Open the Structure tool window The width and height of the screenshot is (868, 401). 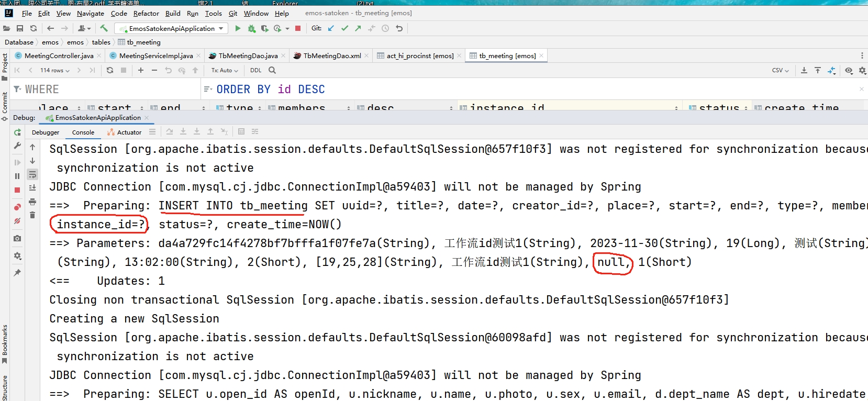click(x=5, y=388)
